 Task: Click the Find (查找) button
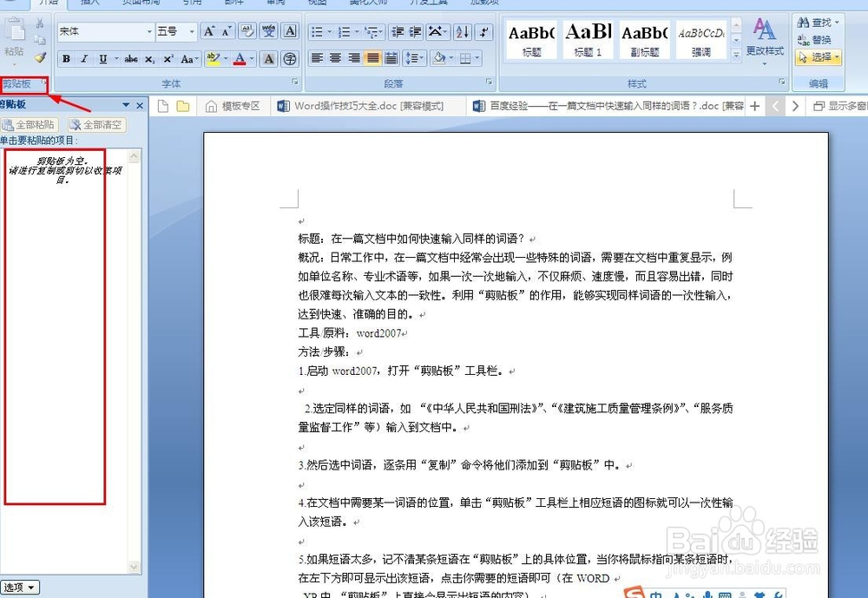pos(819,23)
